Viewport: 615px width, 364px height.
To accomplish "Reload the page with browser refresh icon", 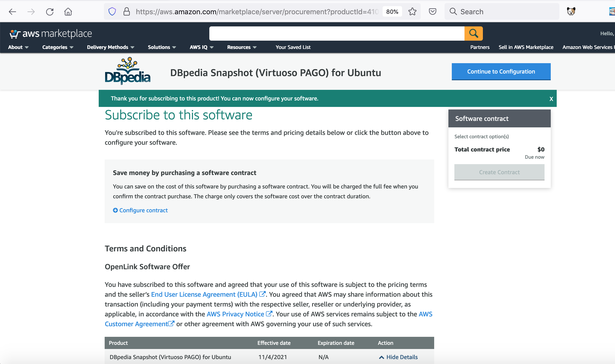I will [50, 12].
